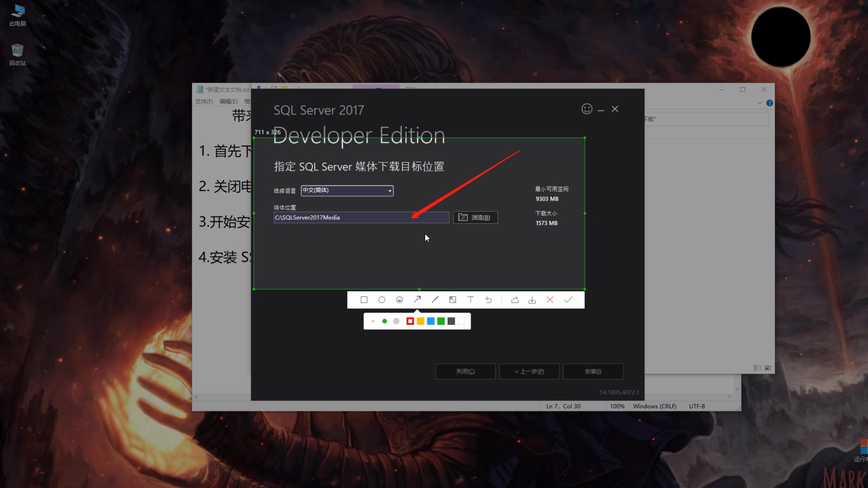Select the pencil drawing tool
The image size is (868, 488).
tap(435, 300)
